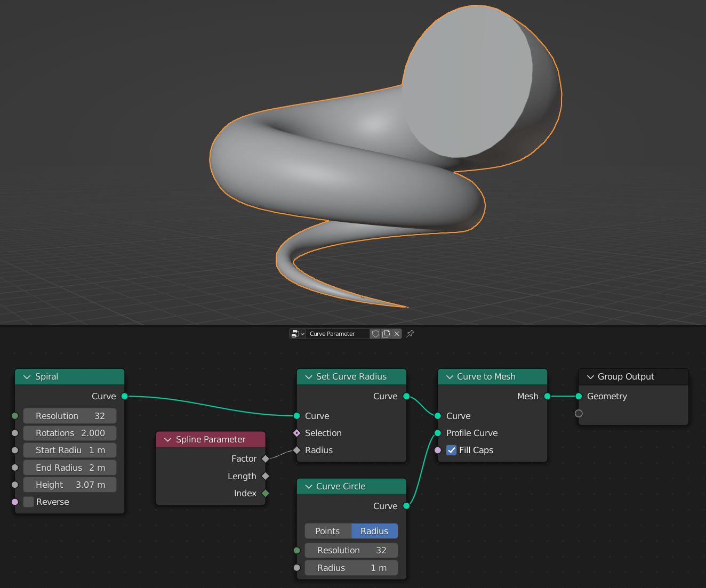Enable the fake user shield for the node group

tap(375, 333)
